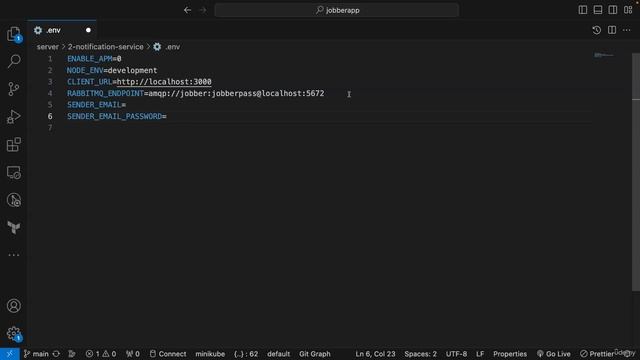640x360 pixels.
Task: Click the 2-notification-service breadcrumb segment
Action: point(106,47)
